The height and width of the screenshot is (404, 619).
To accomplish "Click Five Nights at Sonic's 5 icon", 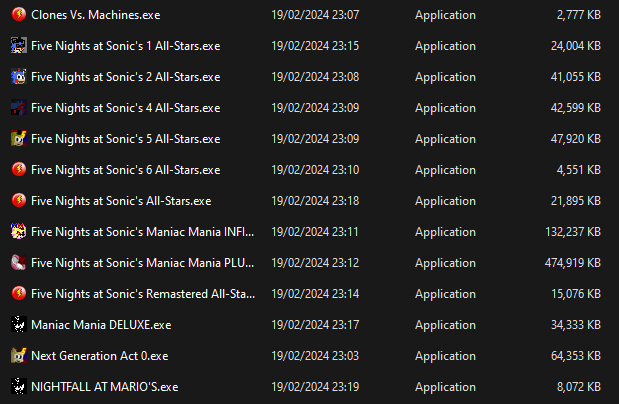I will 18,139.
